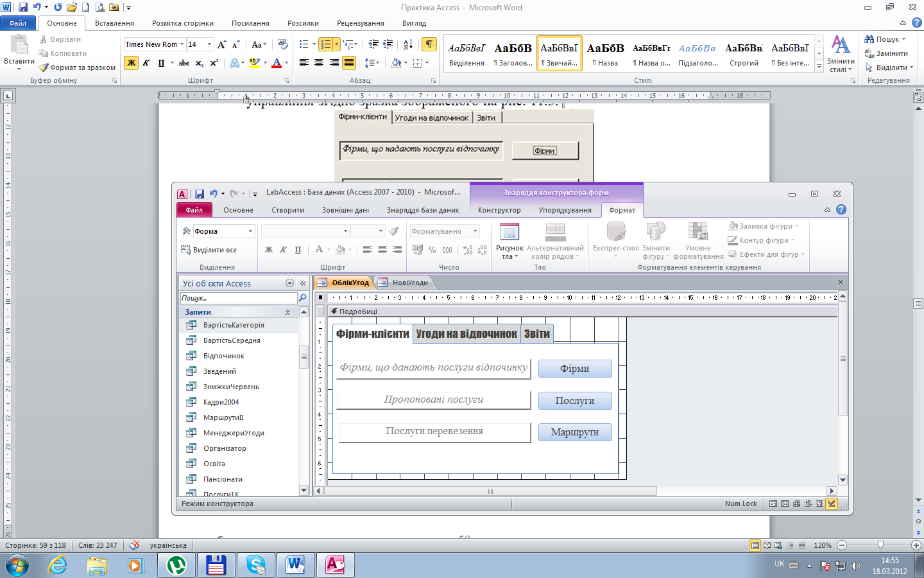Toggle strikethrough in Word font group
924x578 pixels.
(184, 63)
